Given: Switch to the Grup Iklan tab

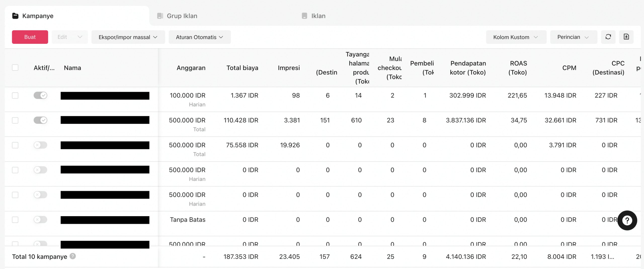Looking at the screenshot, I should point(182,16).
